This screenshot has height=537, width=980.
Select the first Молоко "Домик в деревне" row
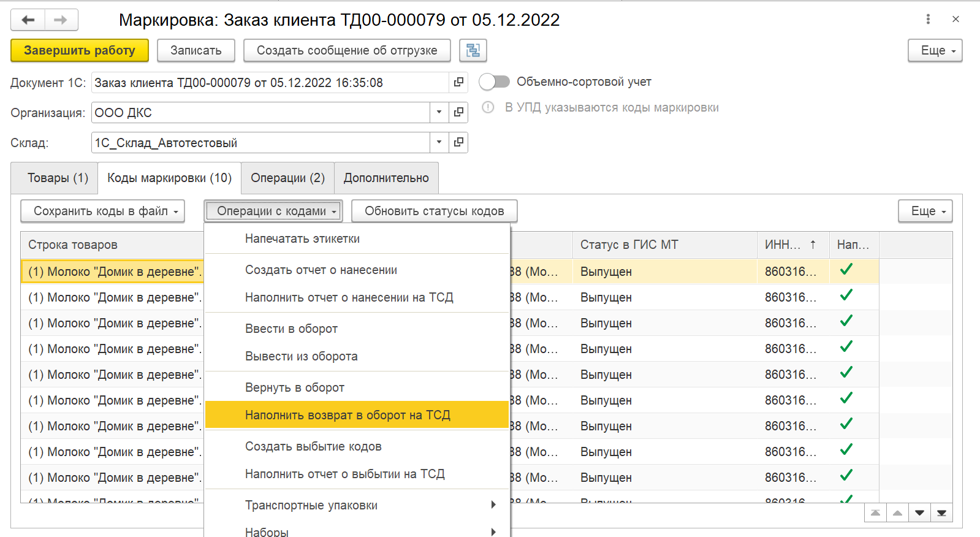tap(112, 272)
